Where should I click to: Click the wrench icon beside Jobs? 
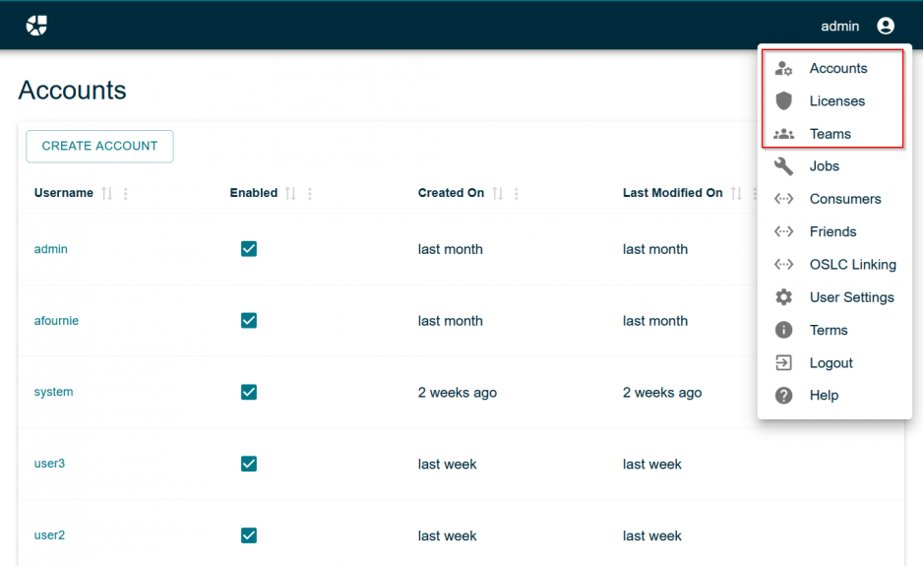tap(783, 166)
